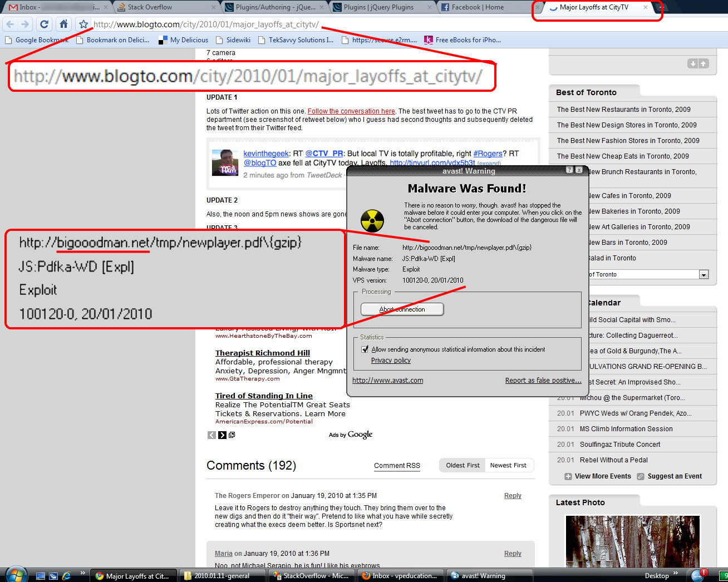Click the plus icon beside View More Events

(568, 476)
